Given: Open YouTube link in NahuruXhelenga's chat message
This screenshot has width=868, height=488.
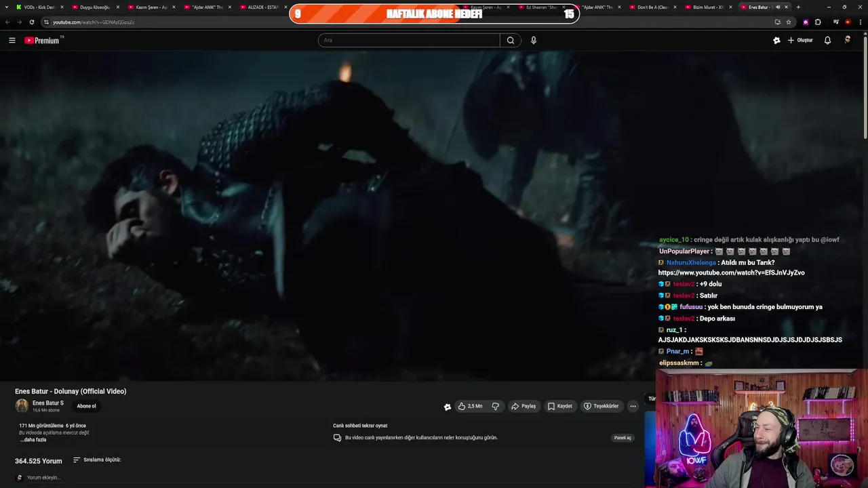Looking at the screenshot, I should point(731,272).
